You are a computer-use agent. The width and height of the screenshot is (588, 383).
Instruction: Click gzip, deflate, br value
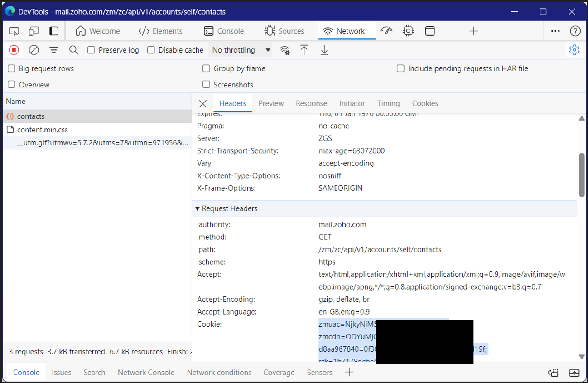[x=344, y=299]
